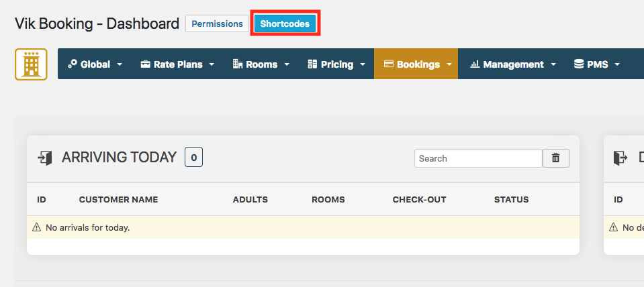This screenshot has width=644, height=287.
Task: Click the Pricing calculator icon
Action: pos(312,64)
